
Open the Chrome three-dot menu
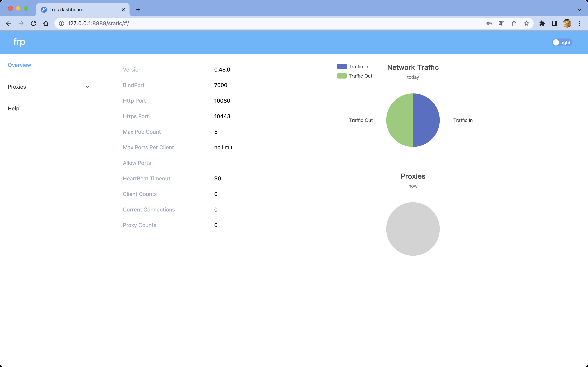[x=579, y=23]
